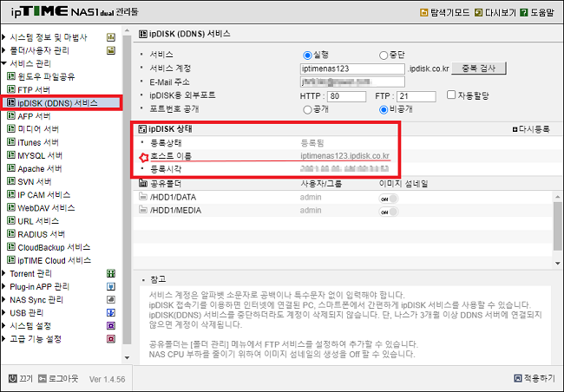Click the 서비스 계정 input field
The width and height of the screenshot is (564, 392).
coord(352,69)
